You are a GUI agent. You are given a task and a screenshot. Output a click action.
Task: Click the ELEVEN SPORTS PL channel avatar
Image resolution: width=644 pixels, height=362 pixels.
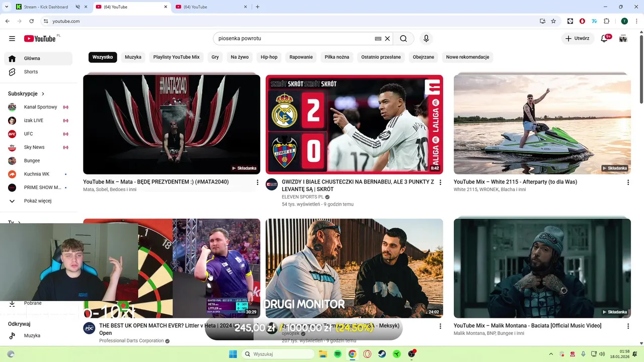coord(272,184)
